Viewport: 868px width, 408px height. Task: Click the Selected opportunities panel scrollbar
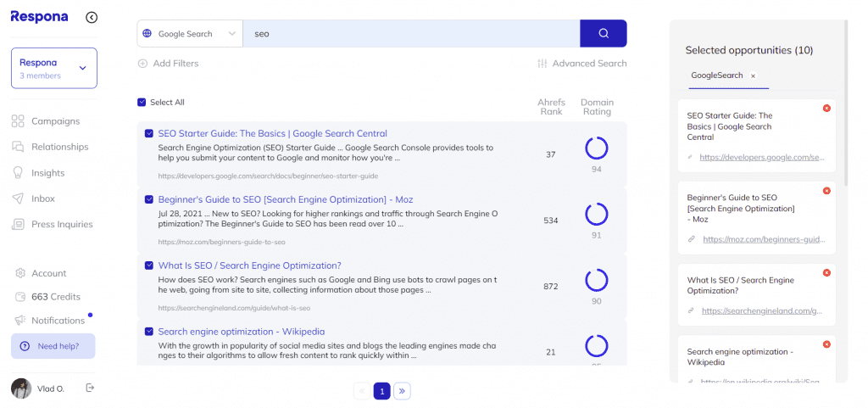tap(845, 103)
